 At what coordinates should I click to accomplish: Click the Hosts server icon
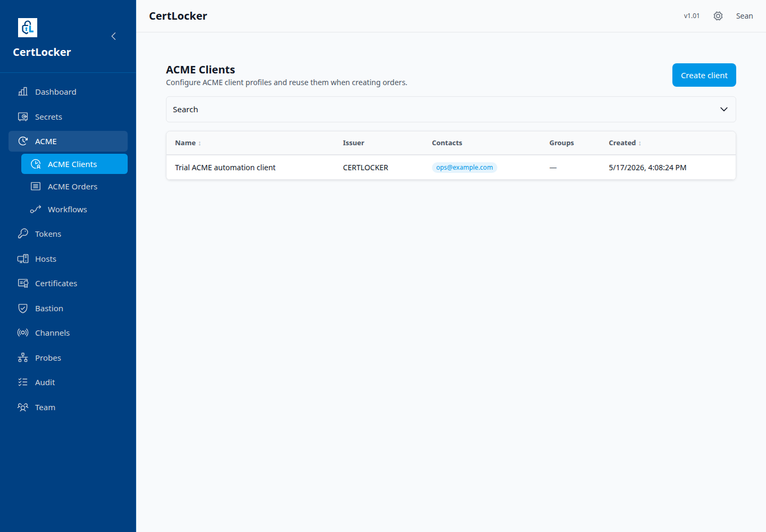[23, 259]
